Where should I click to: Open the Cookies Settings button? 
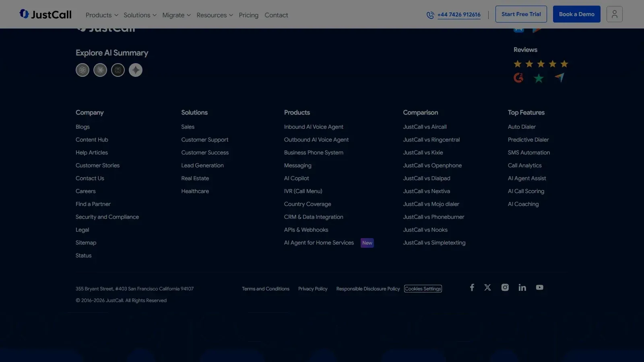(423, 289)
